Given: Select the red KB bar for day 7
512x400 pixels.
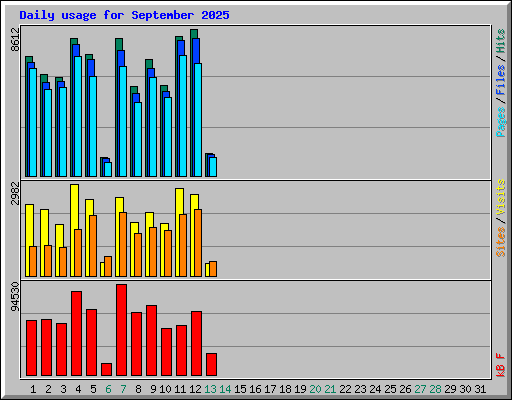Looking at the screenshot, I should coord(121,330).
